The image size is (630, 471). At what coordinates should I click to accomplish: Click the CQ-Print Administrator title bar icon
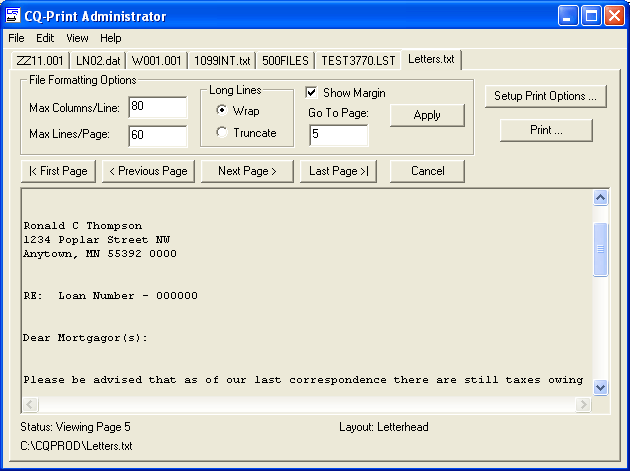click(12, 16)
